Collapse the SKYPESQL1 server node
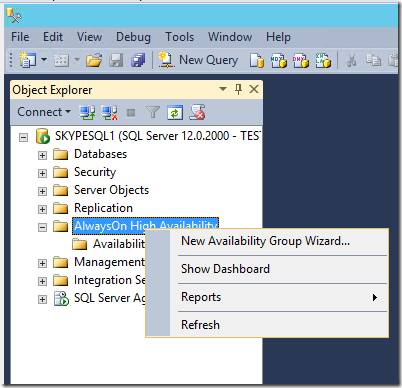 tap(23, 137)
